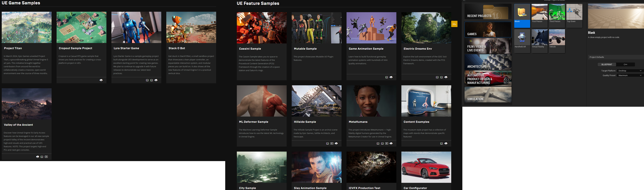The width and height of the screenshot is (644, 190).
Task: Switch to the Architecture category
Action: click(x=488, y=62)
